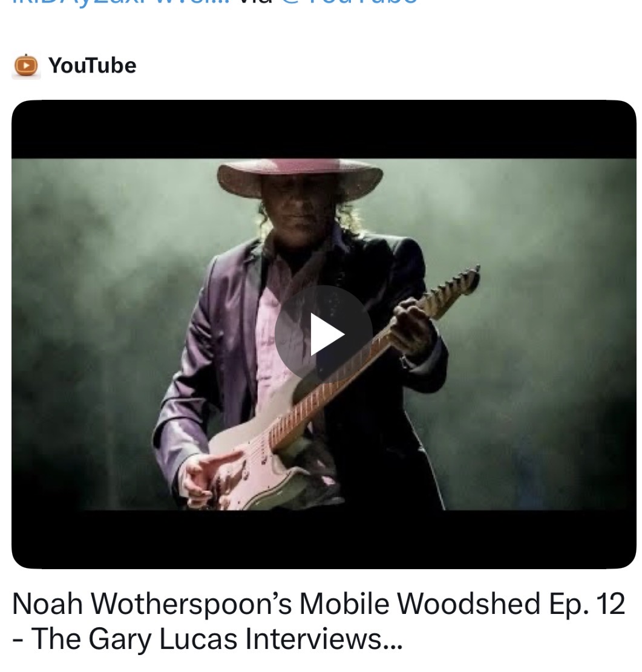Screen dimensions: 642x672
Task: Click the black letterbox bar above the video
Action: coord(324,129)
